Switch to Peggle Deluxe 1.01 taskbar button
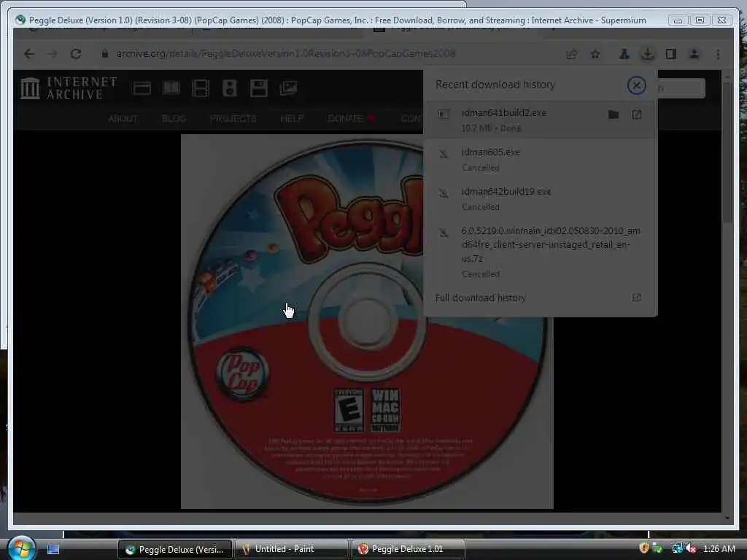 (x=409, y=549)
